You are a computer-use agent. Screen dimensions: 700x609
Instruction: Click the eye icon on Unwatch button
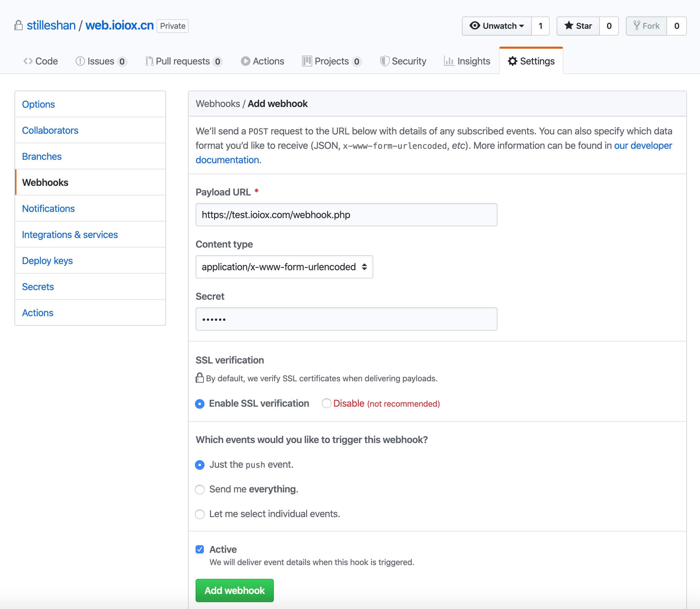coord(475,26)
